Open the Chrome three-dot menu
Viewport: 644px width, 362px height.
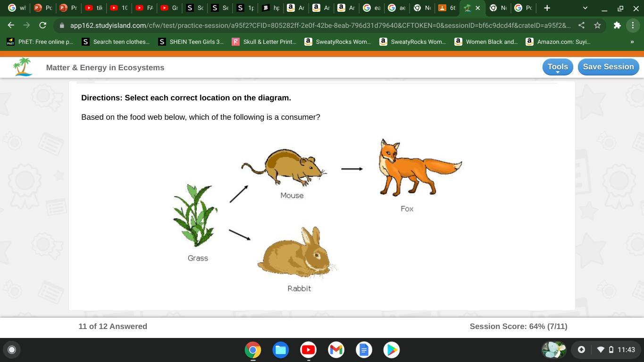(x=633, y=25)
